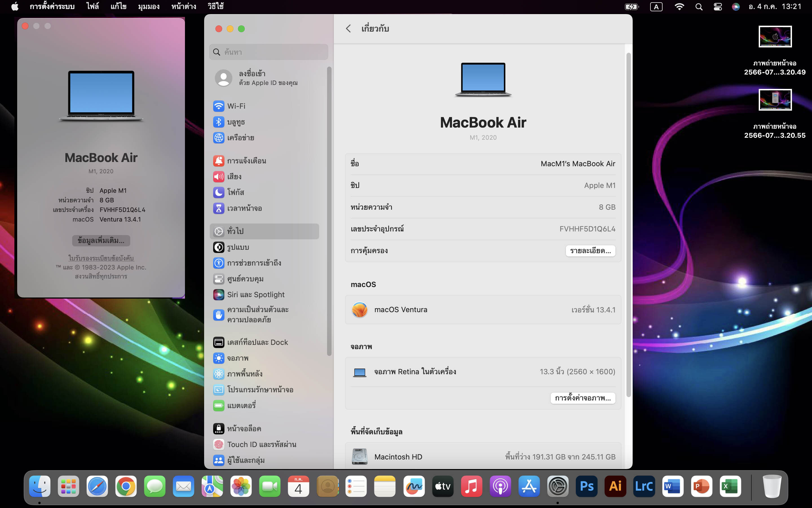Screen dimensions: 812x508
Task: Open Wi-Fi status in menu bar
Action: point(679,7)
